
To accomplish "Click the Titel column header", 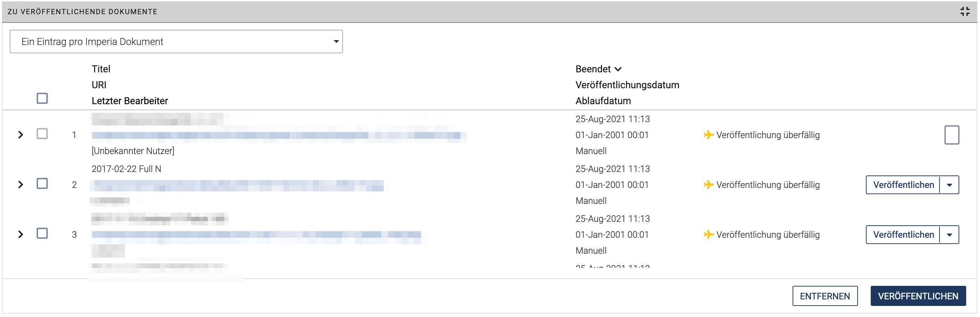I will tap(101, 69).
